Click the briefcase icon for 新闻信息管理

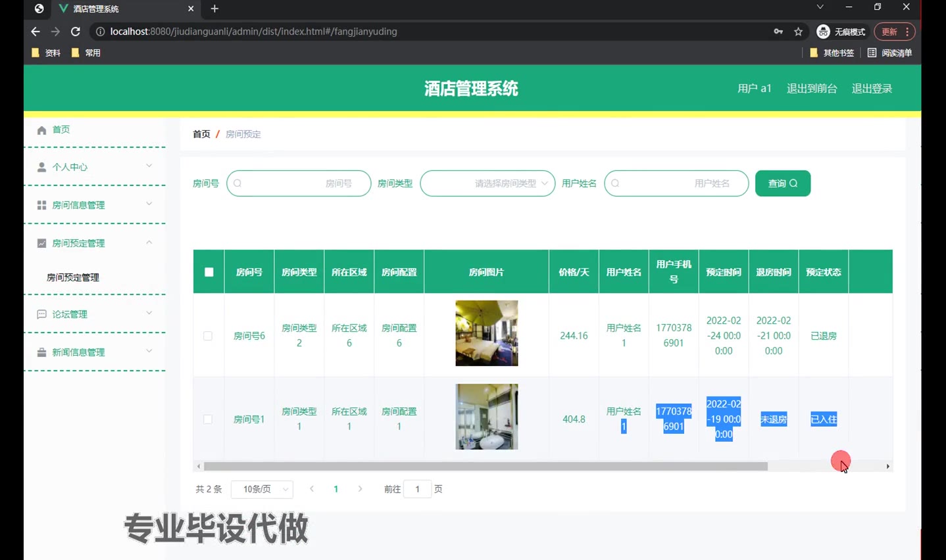click(x=41, y=352)
